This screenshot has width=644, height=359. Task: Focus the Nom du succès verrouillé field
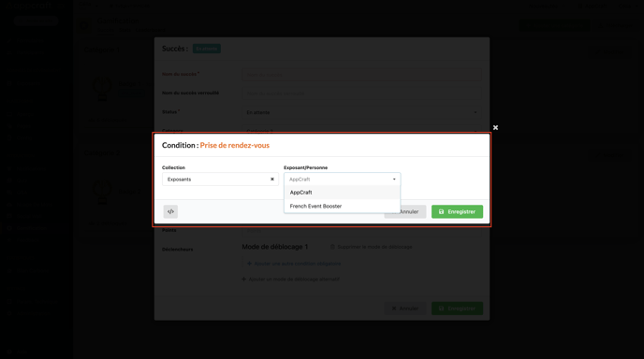361,93
